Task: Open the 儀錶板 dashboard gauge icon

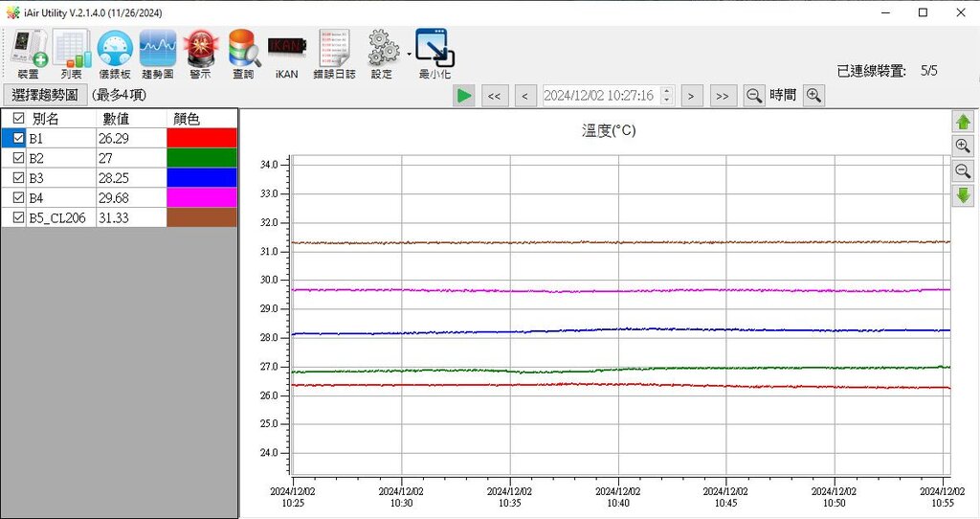Action: tap(115, 54)
